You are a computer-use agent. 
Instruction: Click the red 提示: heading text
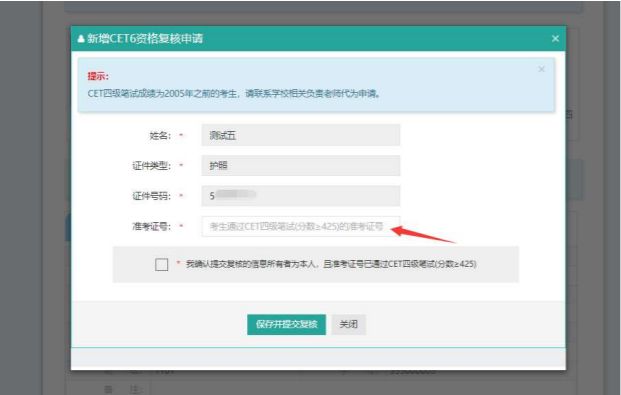pos(98,76)
